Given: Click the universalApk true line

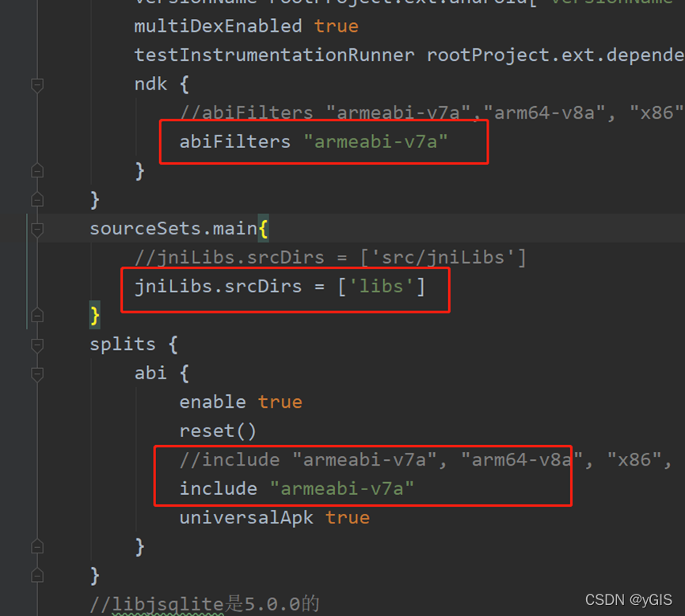Looking at the screenshot, I should click(x=274, y=517).
